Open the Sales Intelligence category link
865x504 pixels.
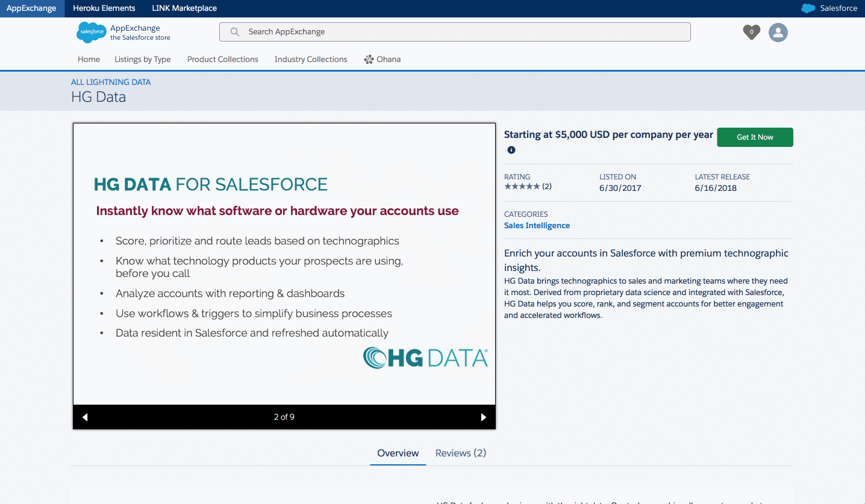pyautogui.click(x=537, y=226)
